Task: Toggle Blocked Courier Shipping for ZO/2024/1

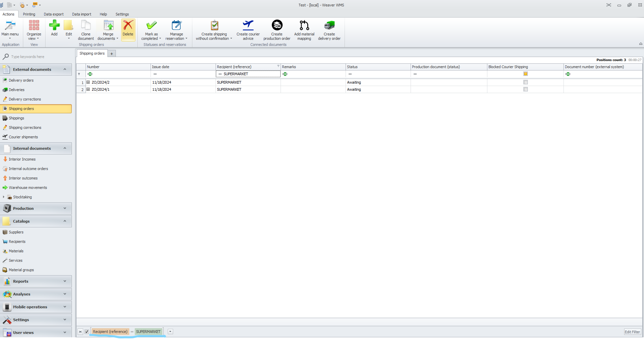Action: coord(525,89)
